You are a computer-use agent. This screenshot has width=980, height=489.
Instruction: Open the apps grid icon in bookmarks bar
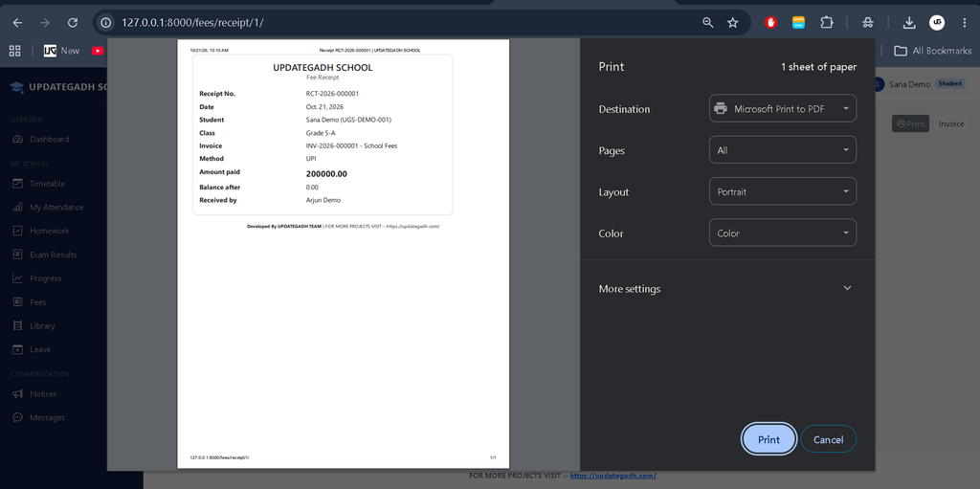tap(15, 51)
